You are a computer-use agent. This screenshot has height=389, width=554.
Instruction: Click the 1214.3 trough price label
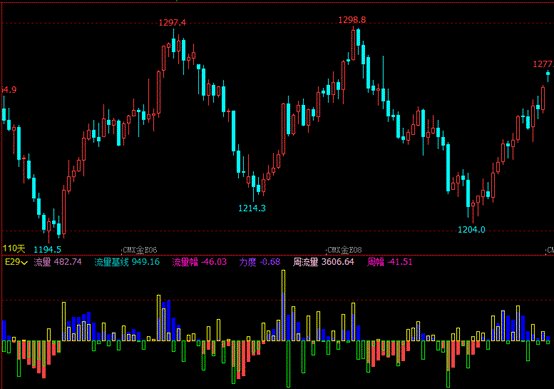tap(252, 208)
